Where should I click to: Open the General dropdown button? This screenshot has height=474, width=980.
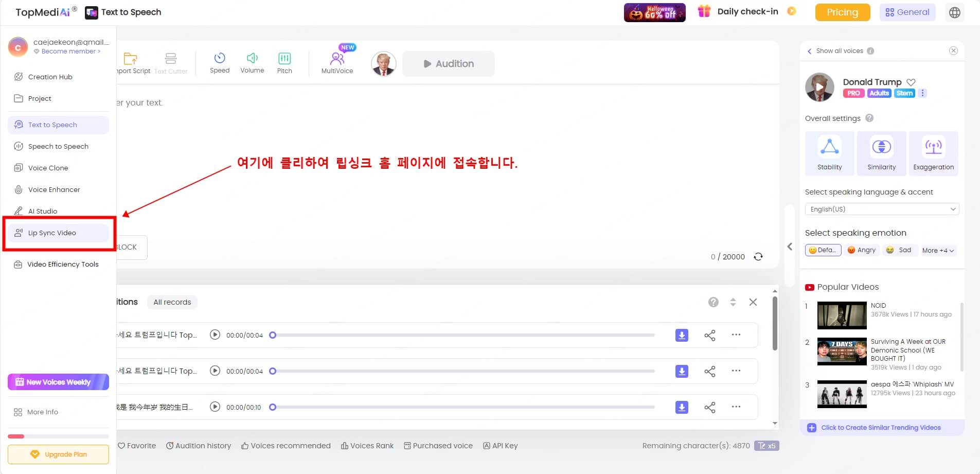[x=907, y=12]
